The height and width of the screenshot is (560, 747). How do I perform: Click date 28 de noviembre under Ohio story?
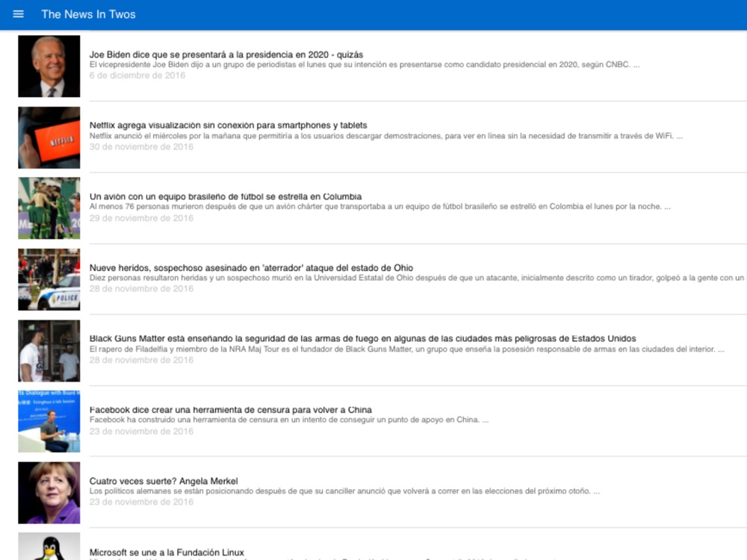coord(141,288)
